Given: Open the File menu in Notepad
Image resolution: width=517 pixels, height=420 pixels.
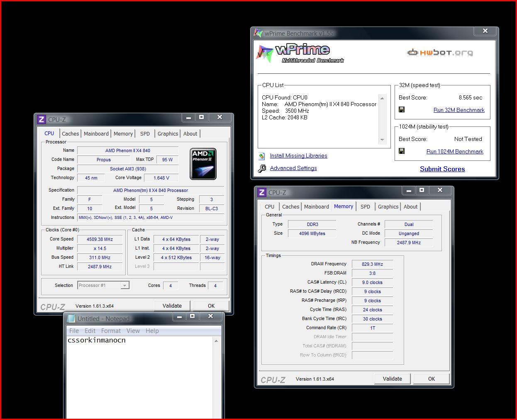Looking at the screenshot, I should (x=74, y=331).
